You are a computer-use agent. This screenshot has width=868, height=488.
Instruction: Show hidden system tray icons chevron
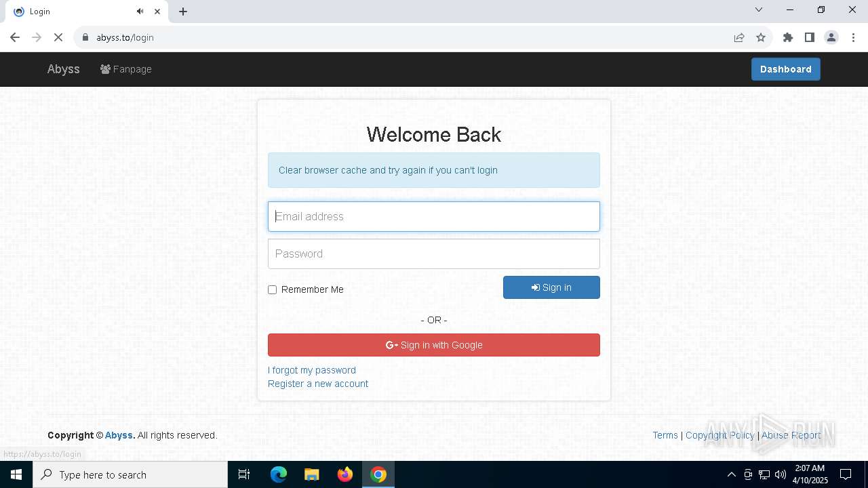click(x=731, y=474)
